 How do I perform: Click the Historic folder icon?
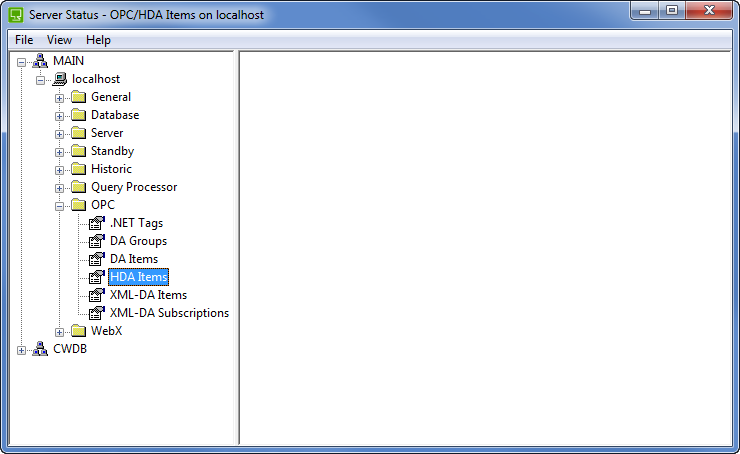point(78,169)
